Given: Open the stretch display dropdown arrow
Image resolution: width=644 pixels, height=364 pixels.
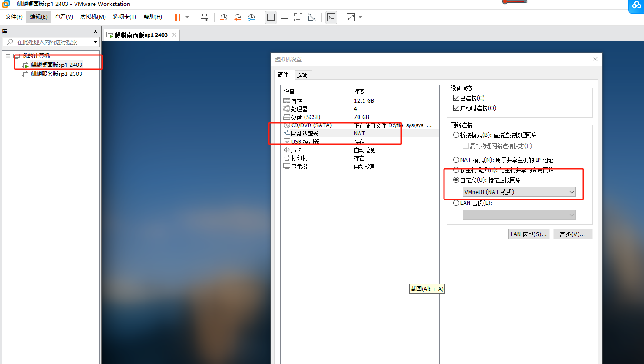Looking at the screenshot, I should 360,17.
